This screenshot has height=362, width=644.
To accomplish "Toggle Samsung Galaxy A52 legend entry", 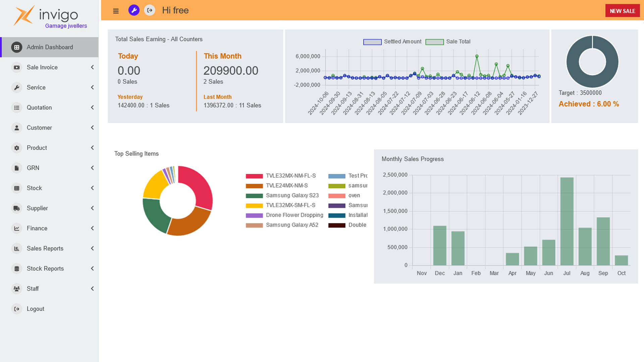I will [282, 225].
